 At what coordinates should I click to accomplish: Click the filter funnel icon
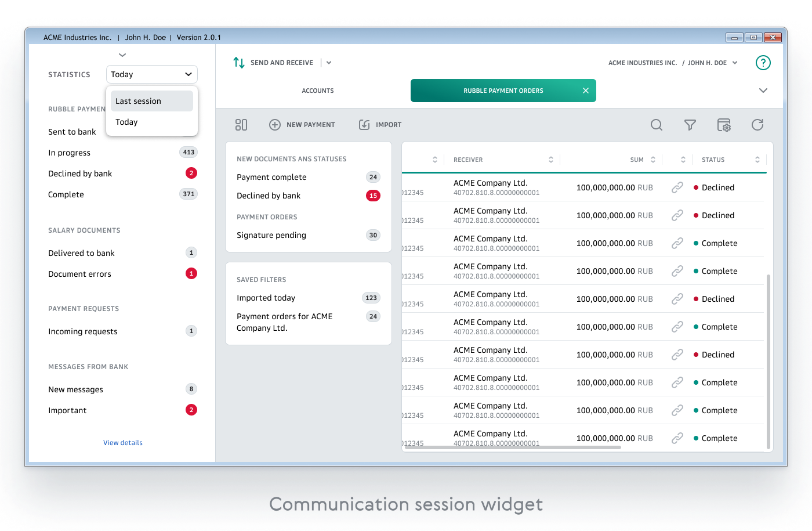pyautogui.click(x=690, y=125)
